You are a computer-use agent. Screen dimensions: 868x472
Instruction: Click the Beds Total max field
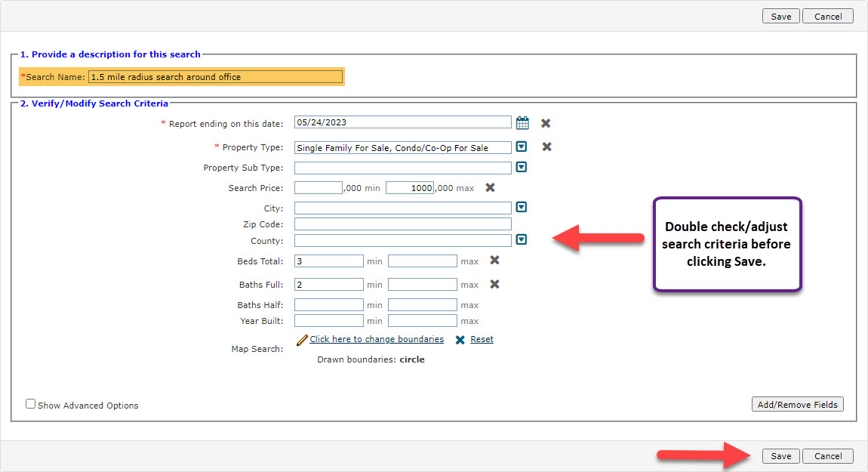pos(423,261)
